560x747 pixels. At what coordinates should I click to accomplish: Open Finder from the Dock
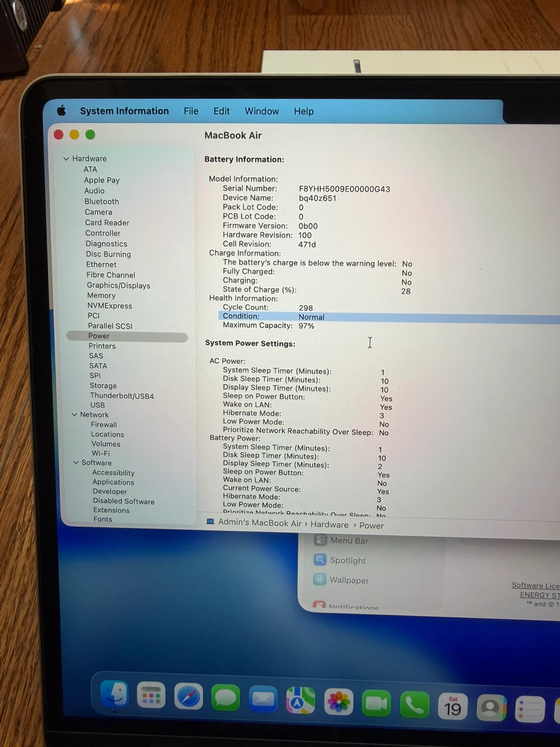[x=114, y=694]
